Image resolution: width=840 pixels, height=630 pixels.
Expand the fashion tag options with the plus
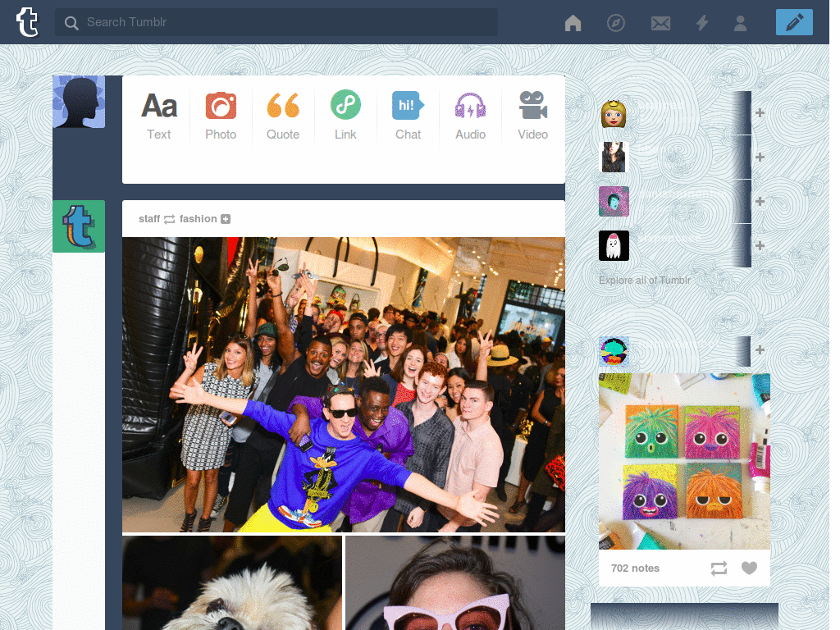click(x=227, y=219)
